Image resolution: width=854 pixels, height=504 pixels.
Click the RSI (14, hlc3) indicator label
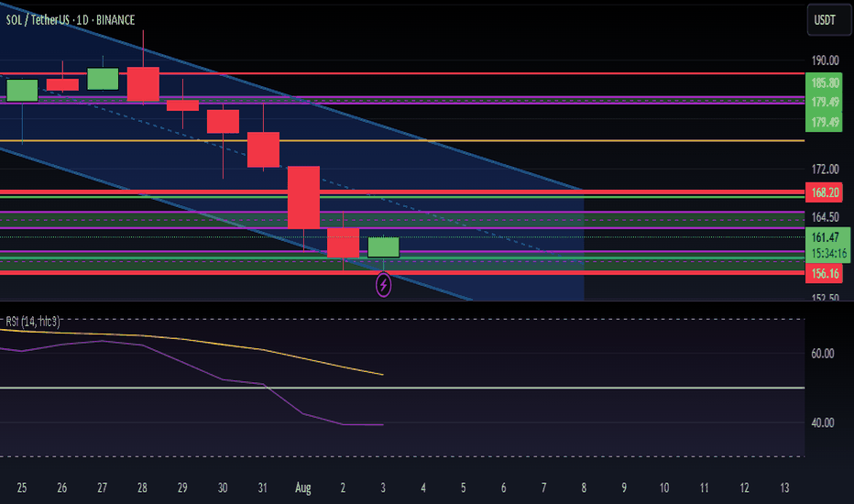click(33, 322)
